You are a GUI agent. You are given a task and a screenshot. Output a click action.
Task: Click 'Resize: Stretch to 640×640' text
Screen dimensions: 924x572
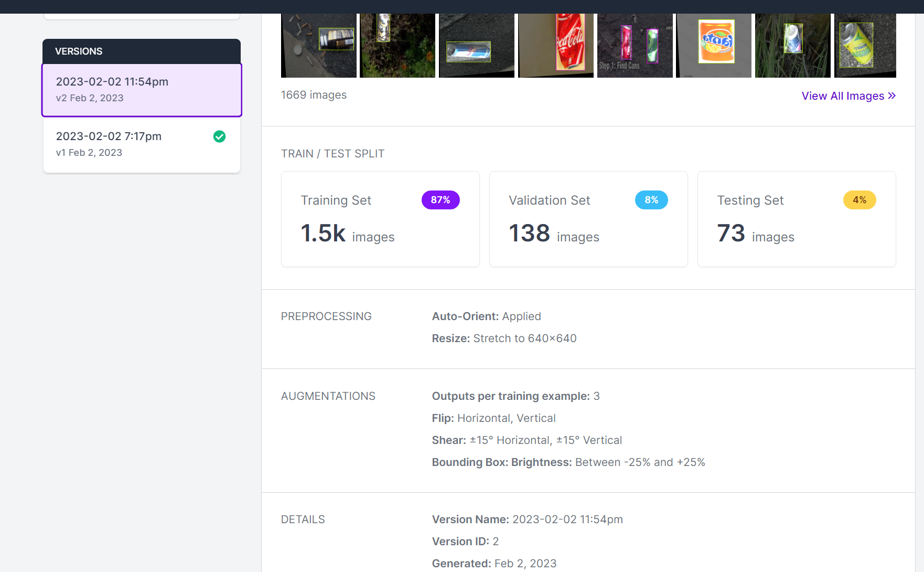pyautogui.click(x=504, y=338)
